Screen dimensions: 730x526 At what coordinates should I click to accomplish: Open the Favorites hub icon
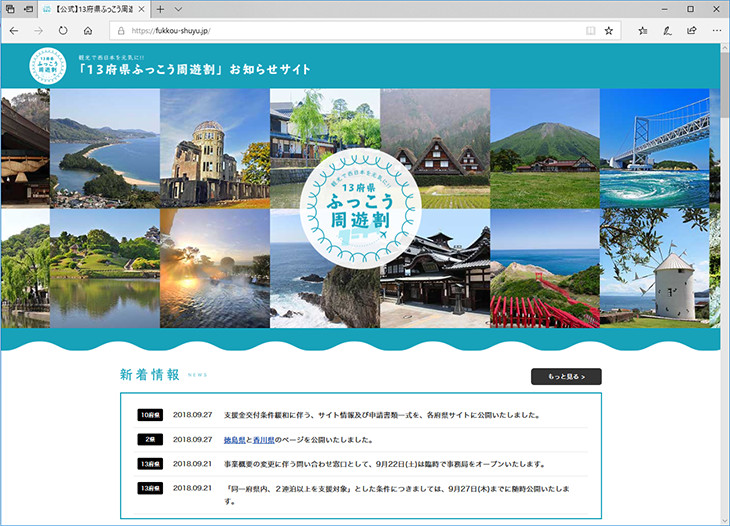coord(642,31)
